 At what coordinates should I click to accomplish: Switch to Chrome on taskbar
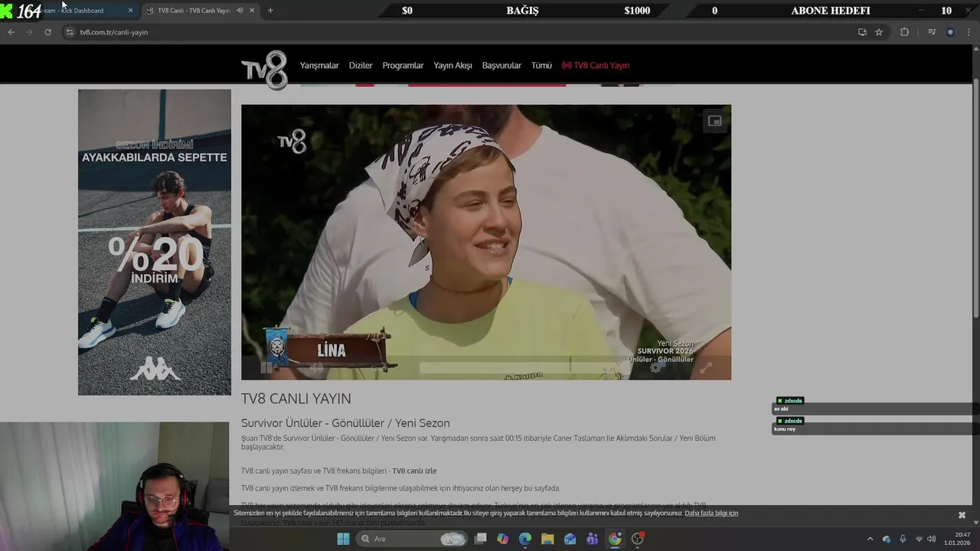(615, 539)
